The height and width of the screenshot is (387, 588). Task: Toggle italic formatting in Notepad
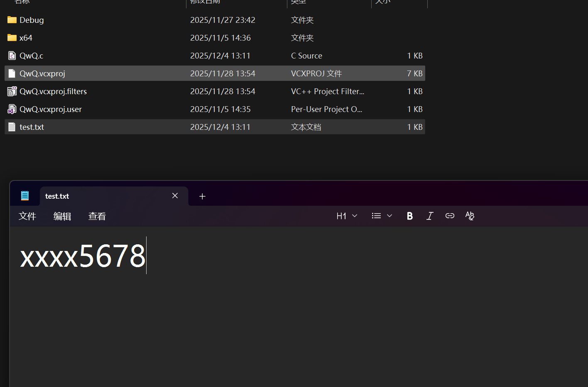(430, 216)
